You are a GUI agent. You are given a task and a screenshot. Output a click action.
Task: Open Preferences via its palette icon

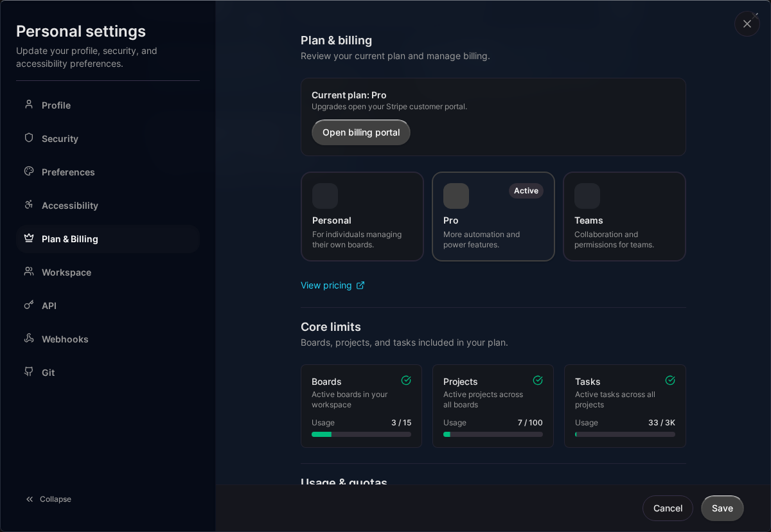tap(28, 172)
